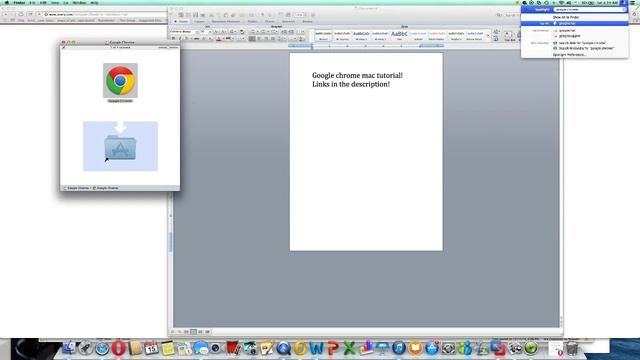The width and height of the screenshot is (640, 360).
Task: Apply italic formatting in Word ribbon
Action: pos(180,39)
